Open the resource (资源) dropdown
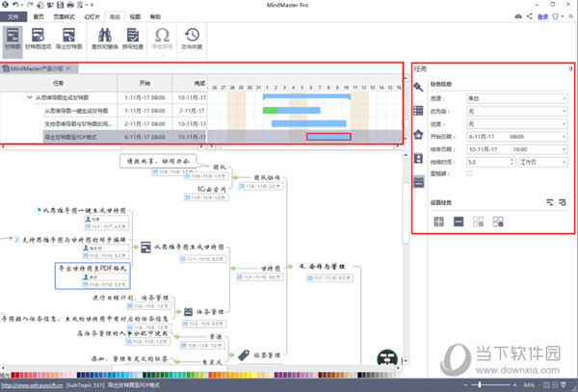This screenshot has width=578, height=392. coord(516,98)
